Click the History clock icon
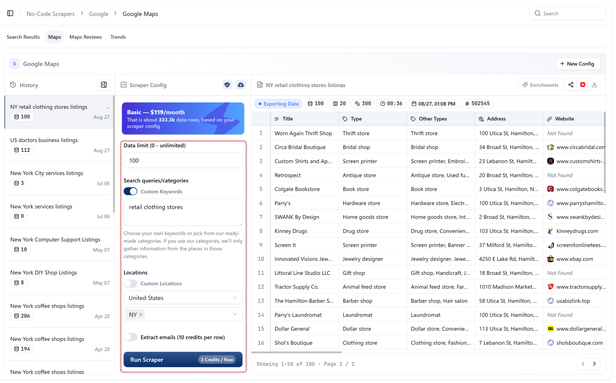616x383 pixels. pyautogui.click(x=13, y=85)
